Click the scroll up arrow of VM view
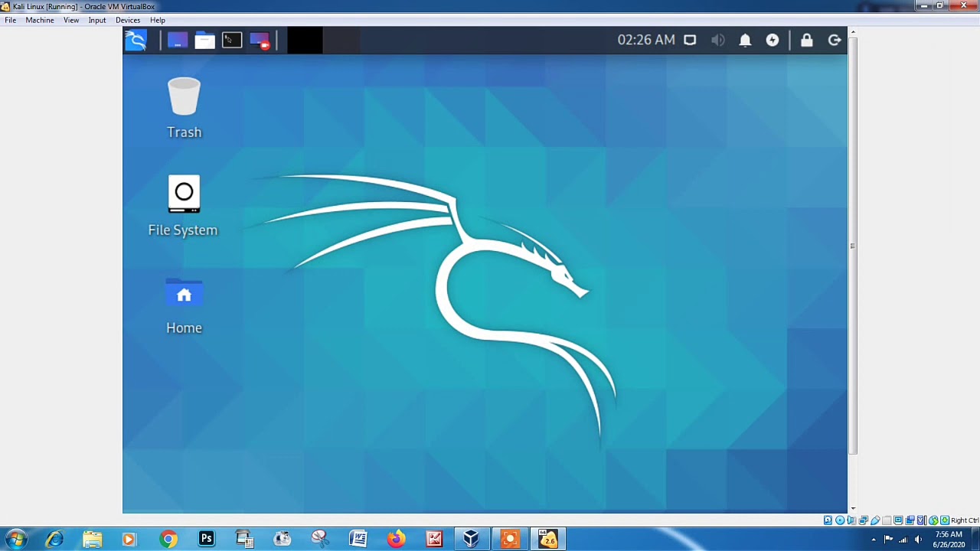The width and height of the screenshot is (980, 551). tap(852, 32)
